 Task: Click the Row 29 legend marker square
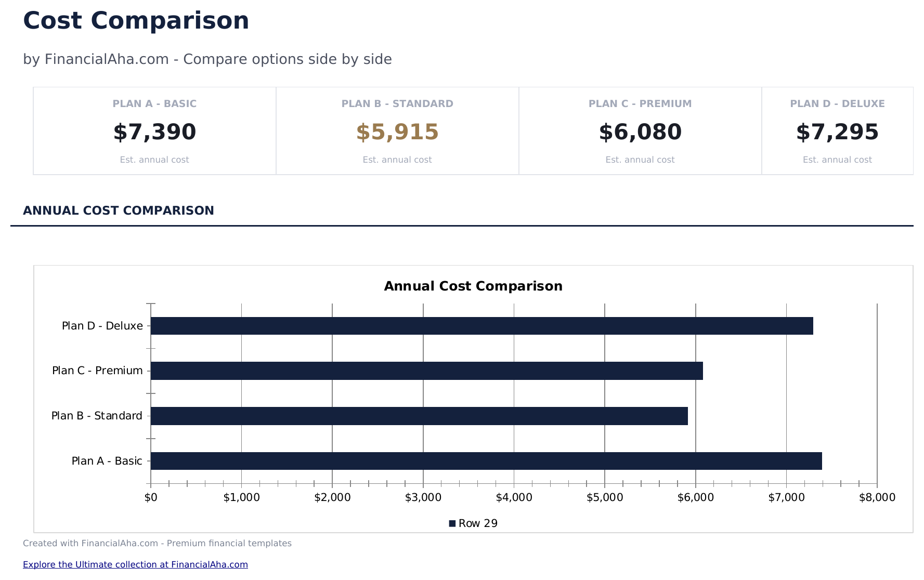pos(452,523)
